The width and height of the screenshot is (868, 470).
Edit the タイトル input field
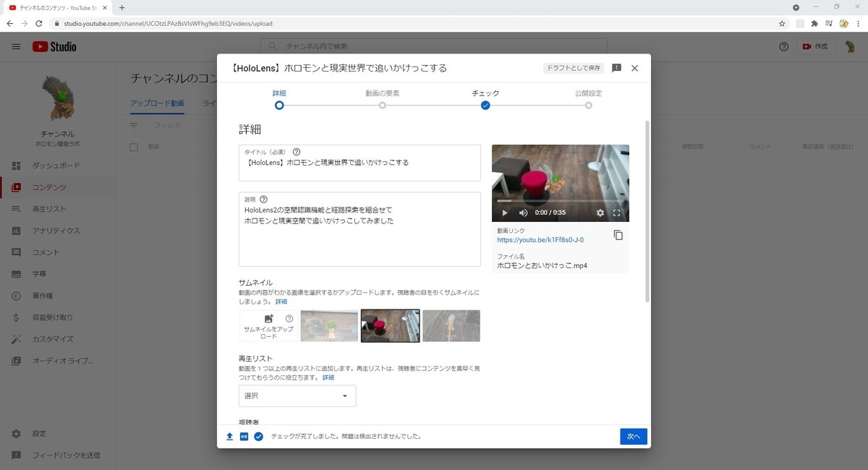(x=359, y=163)
